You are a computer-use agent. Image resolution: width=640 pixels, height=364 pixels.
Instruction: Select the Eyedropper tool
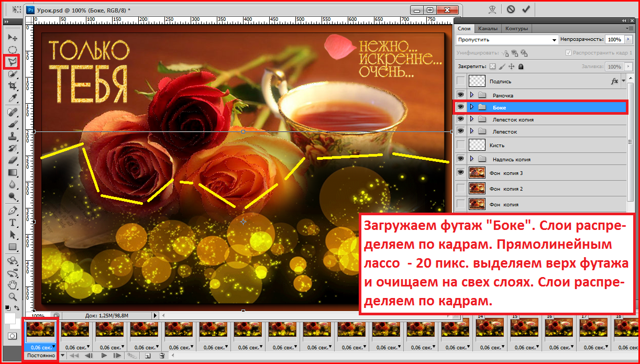click(13, 98)
